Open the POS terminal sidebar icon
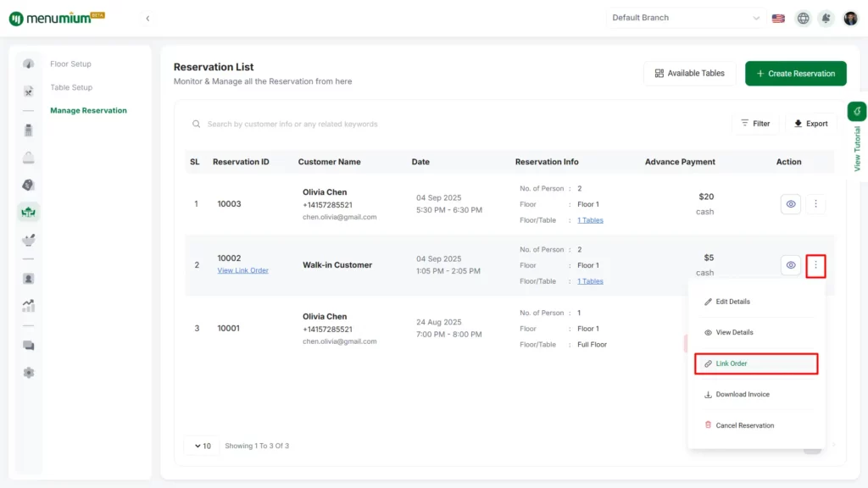The image size is (868, 488). (28, 130)
